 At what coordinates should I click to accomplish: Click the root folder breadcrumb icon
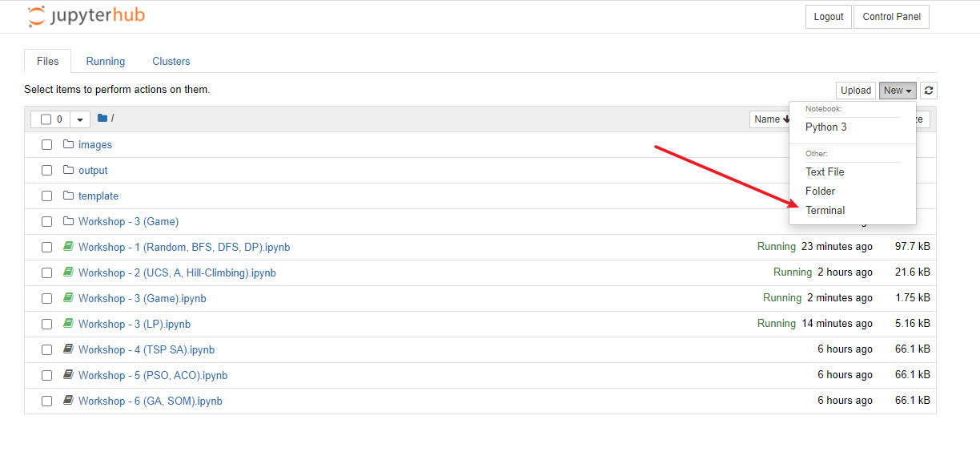click(102, 119)
